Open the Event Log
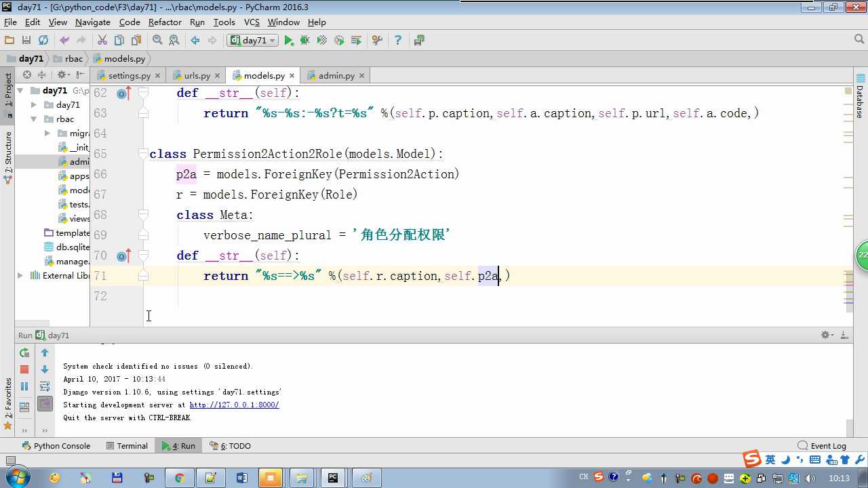The width and height of the screenshot is (868, 488). (822, 446)
